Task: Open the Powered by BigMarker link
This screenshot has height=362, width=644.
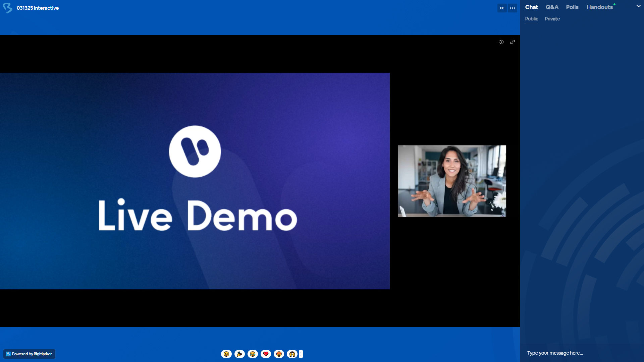Action: [x=30, y=354]
